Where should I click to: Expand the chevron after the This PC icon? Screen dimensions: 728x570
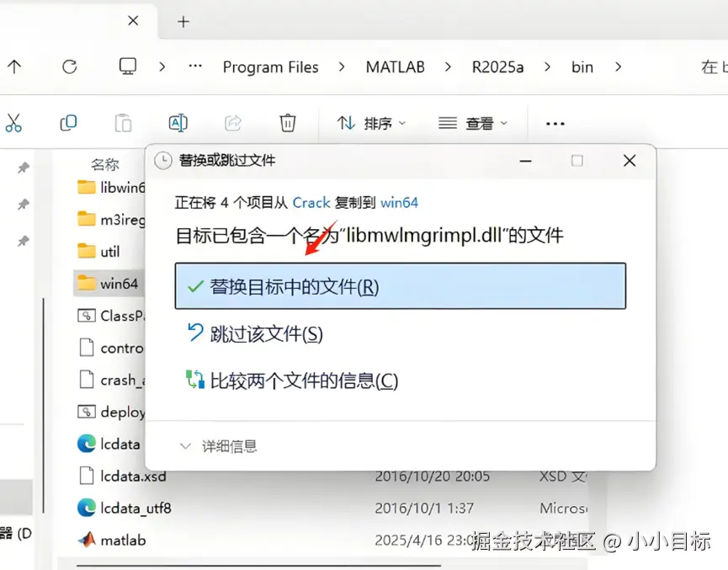[162, 67]
